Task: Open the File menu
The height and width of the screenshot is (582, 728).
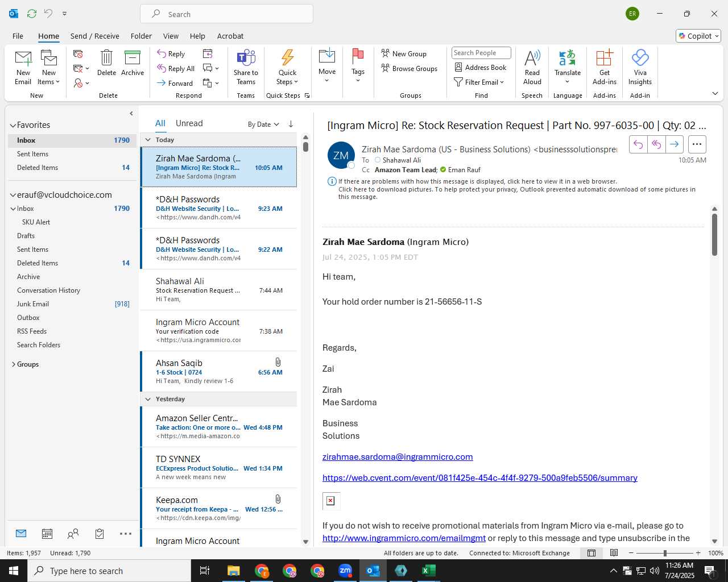Action: tap(18, 36)
